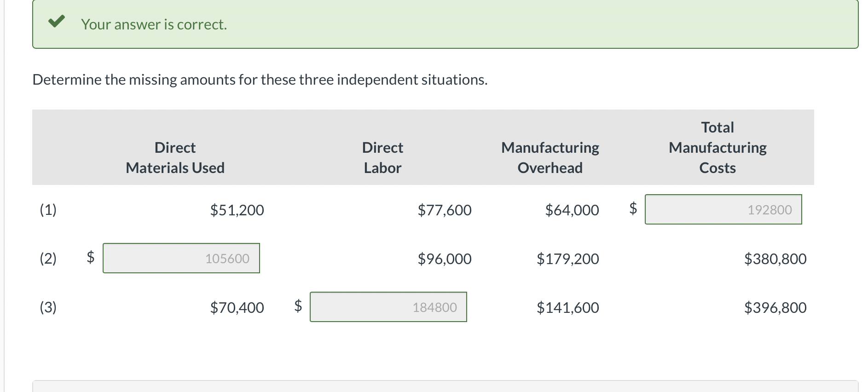Click the $179,200 overhead value

[568, 259]
